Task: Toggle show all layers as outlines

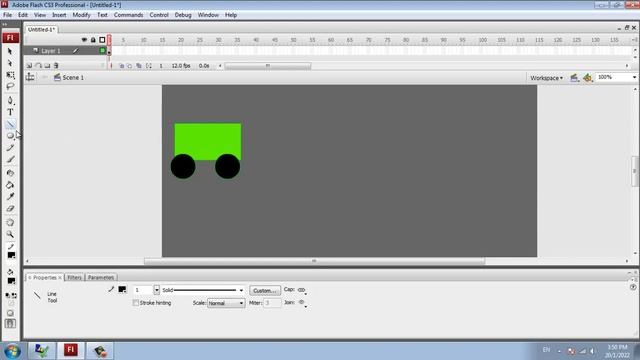Action: coord(102,40)
